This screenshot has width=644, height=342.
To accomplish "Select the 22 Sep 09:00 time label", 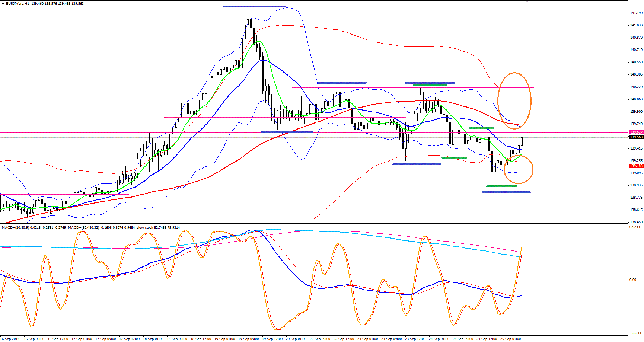I will coord(320,339).
